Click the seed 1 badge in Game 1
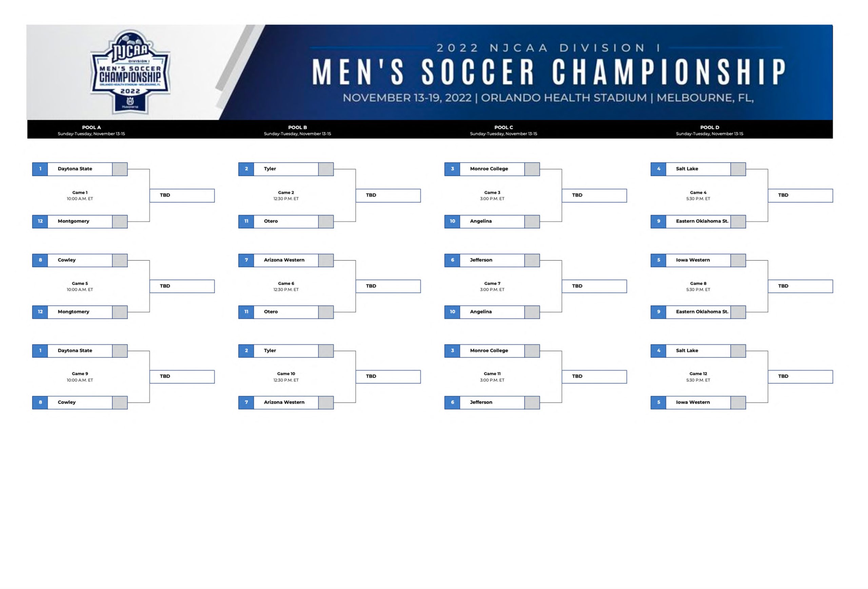The height and width of the screenshot is (589, 868). click(40, 169)
